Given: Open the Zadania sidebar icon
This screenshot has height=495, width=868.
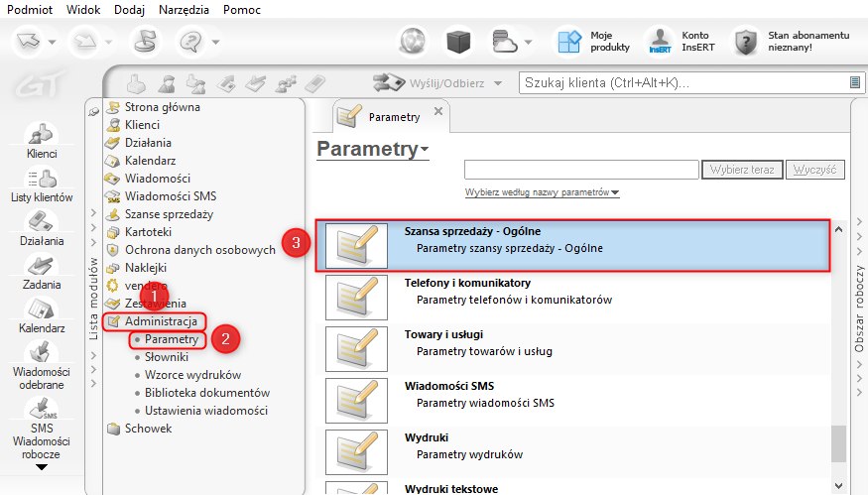Looking at the screenshot, I should pyautogui.click(x=41, y=266).
